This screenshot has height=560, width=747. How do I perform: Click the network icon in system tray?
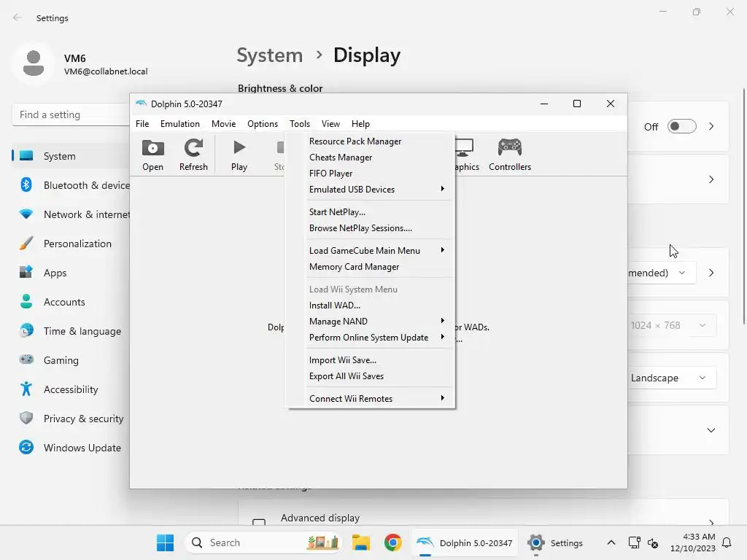pos(634,542)
